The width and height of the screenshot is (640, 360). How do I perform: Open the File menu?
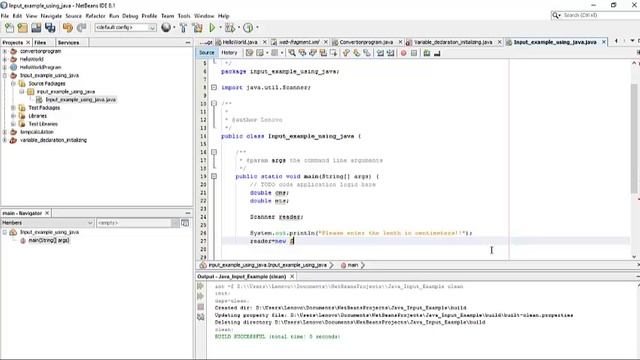pyautogui.click(x=5, y=16)
